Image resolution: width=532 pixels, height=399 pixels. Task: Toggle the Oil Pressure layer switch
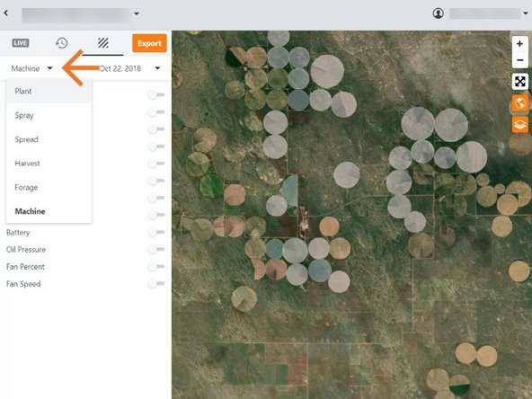pyautogui.click(x=156, y=250)
